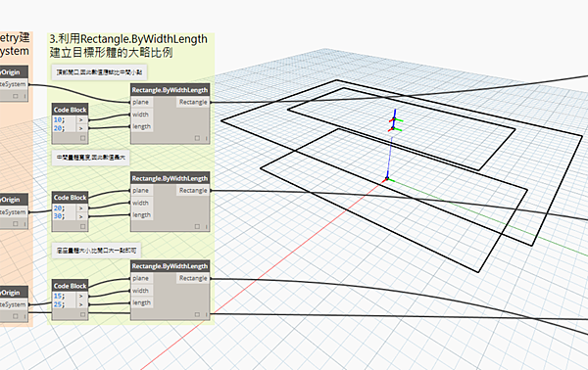Click lacing icon on the bottom ByOrigin node
The height and width of the screenshot is (370, 588).
coord(24,316)
